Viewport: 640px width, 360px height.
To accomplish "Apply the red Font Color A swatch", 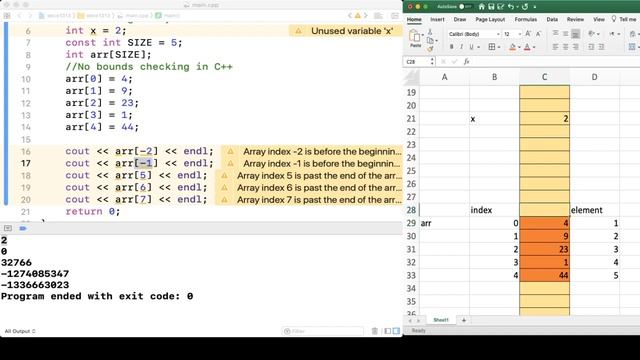I will (527, 47).
